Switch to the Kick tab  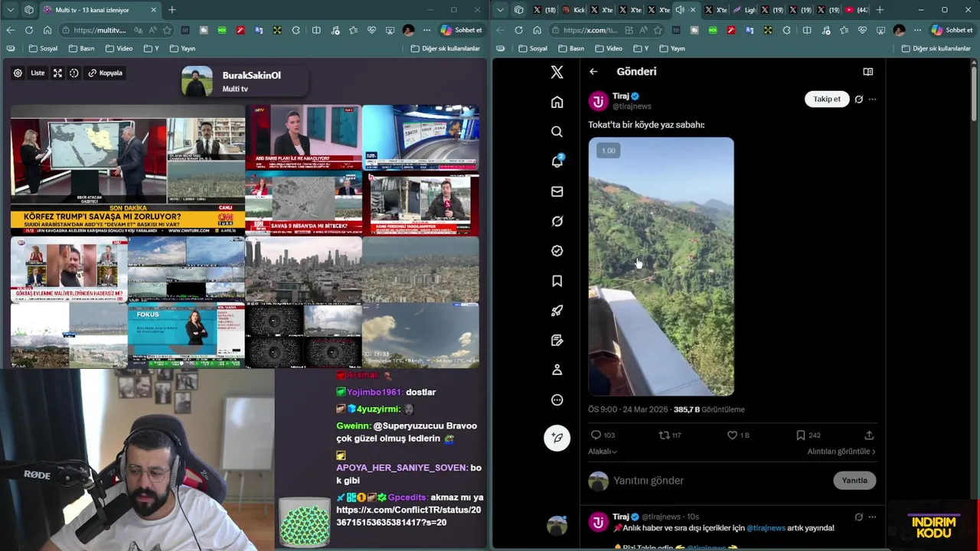coord(573,10)
